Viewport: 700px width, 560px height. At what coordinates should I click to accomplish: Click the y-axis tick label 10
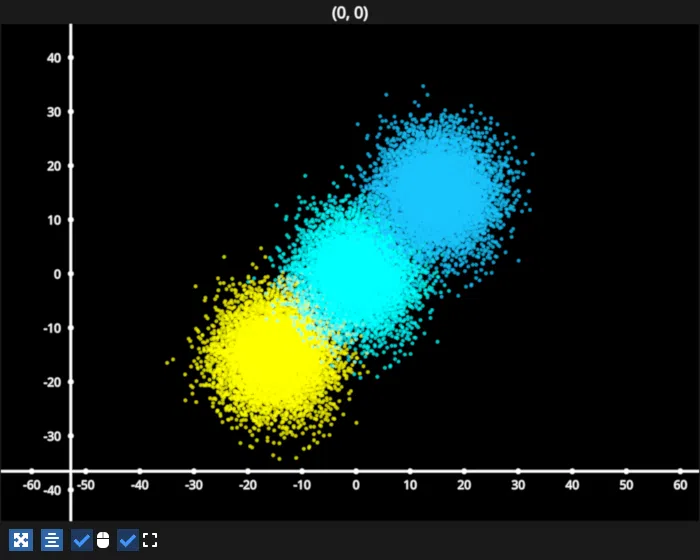pos(54,220)
